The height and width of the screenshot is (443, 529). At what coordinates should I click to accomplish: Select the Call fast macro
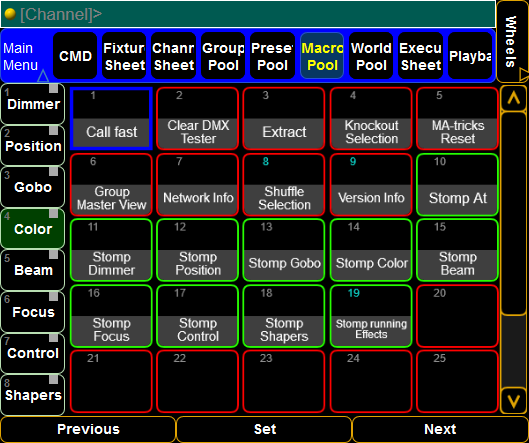tap(111, 118)
